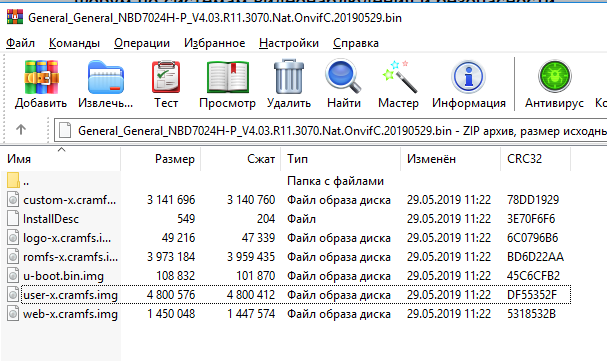Select the parent folder '..' icon

pyautogui.click(x=13, y=181)
